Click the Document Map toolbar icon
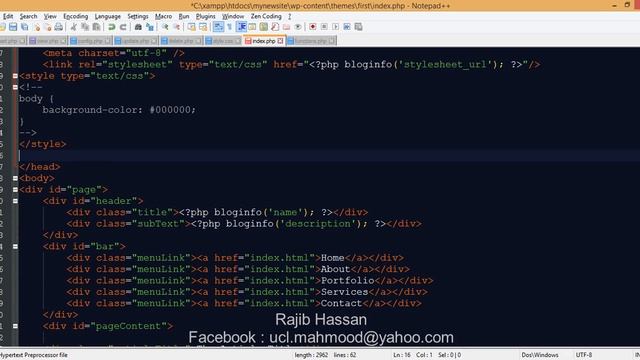Image resolution: width=640 pixels, height=360 pixels. click(264, 27)
